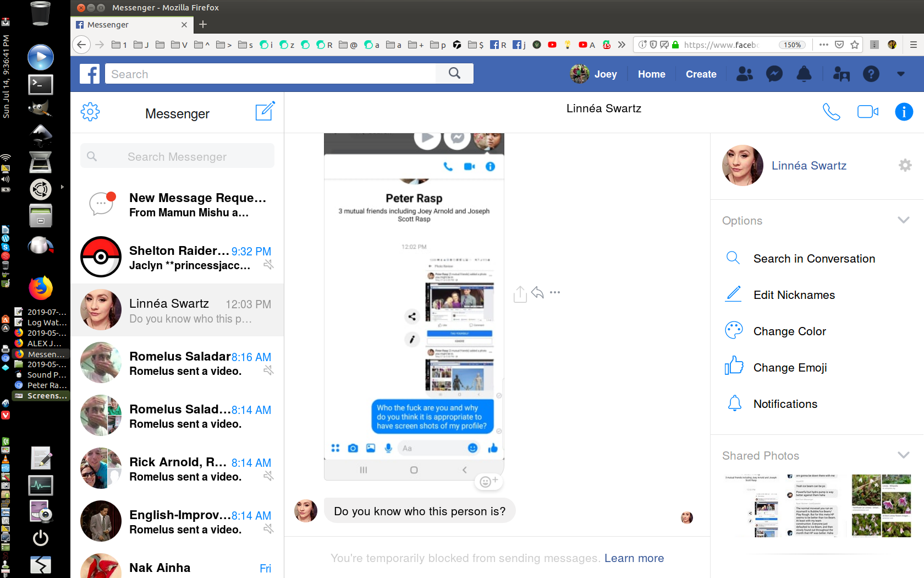Unmute Romelus Saladar 8:16 AM conversation

(x=268, y=370)
